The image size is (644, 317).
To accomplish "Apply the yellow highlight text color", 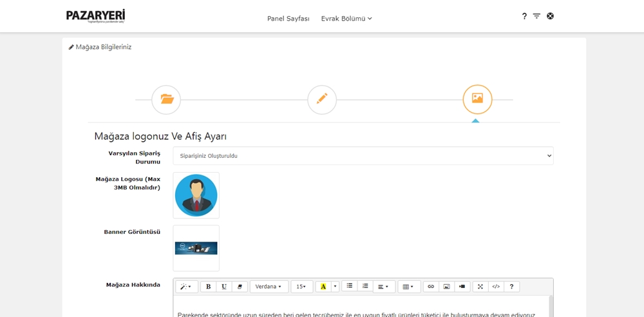I will click(323, 287).
